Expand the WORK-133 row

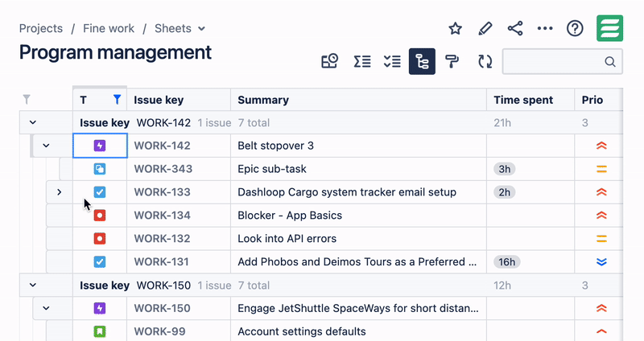[59, 192]
